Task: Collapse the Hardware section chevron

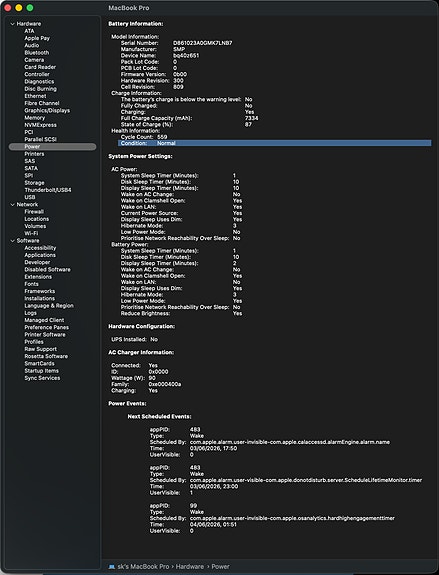Action: point(12,24)
